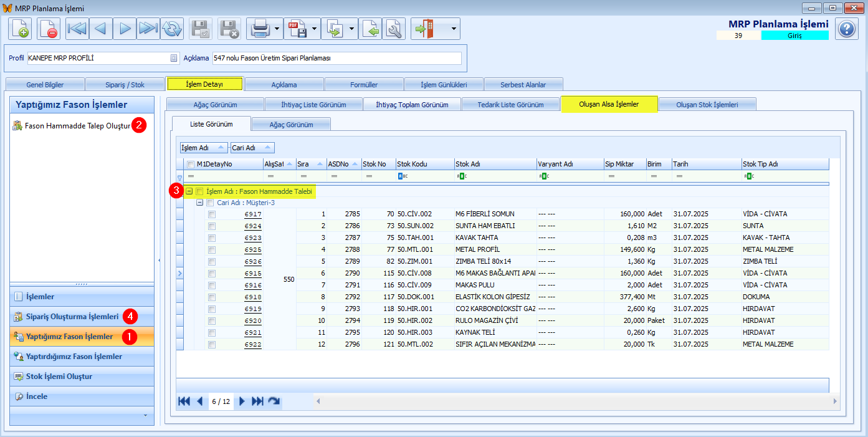Go to last grid row in bottom navigator
Screen dimensions: 868x437
(x=257, y=401)
